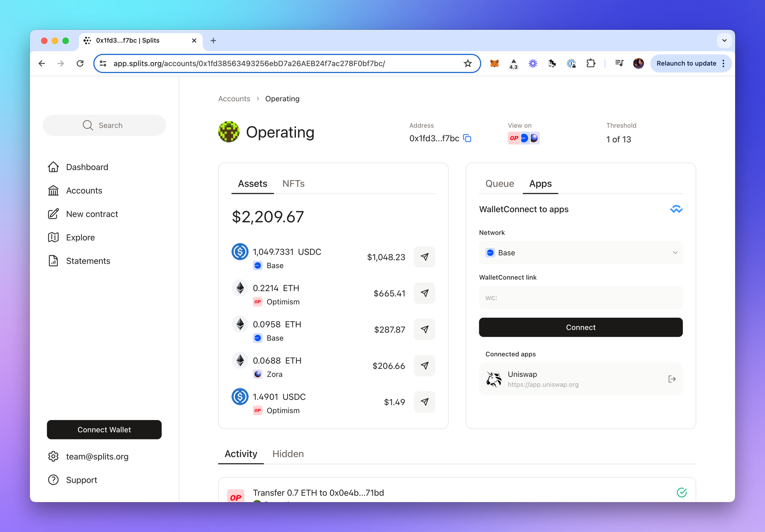Disconnect the Uniswap connected app
This screenshot has width=765, height=532.
(x=672, y=379)
